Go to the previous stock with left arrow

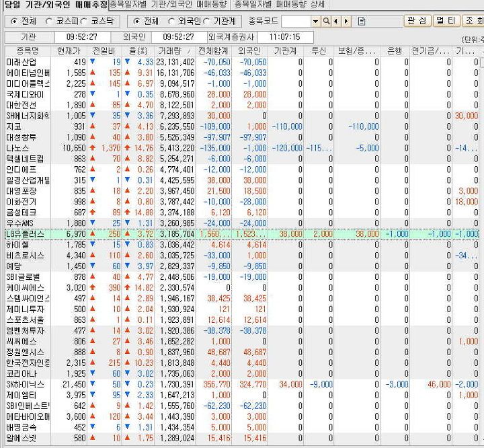pyautogui.click(x=336, y=22)
